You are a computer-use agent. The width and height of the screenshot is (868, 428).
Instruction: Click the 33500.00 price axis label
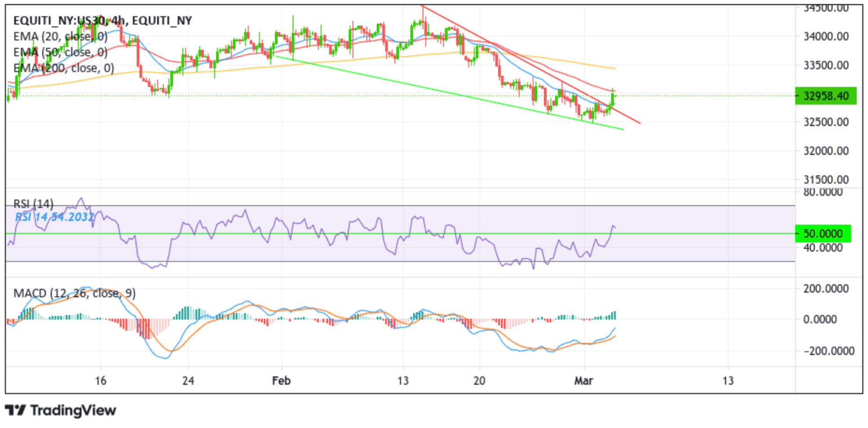point(826,66)
